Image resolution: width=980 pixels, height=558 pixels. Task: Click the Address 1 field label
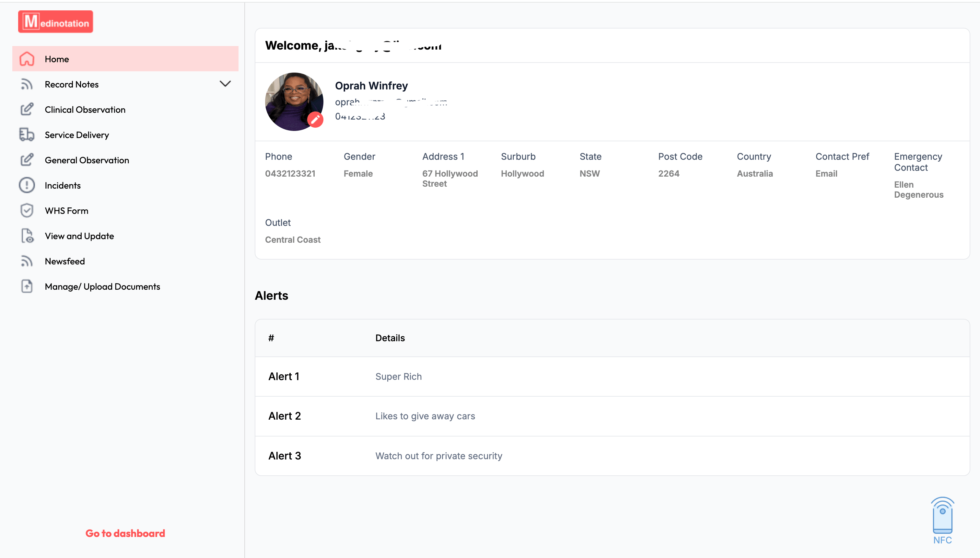pyautogui.click(x=443, y=157)
